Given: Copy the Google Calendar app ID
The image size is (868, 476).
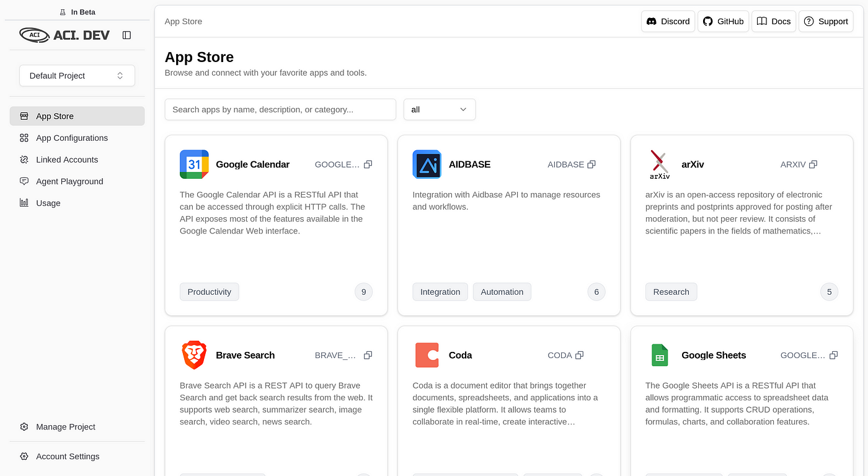Looking at the screenshot, I should pos(368,164).
